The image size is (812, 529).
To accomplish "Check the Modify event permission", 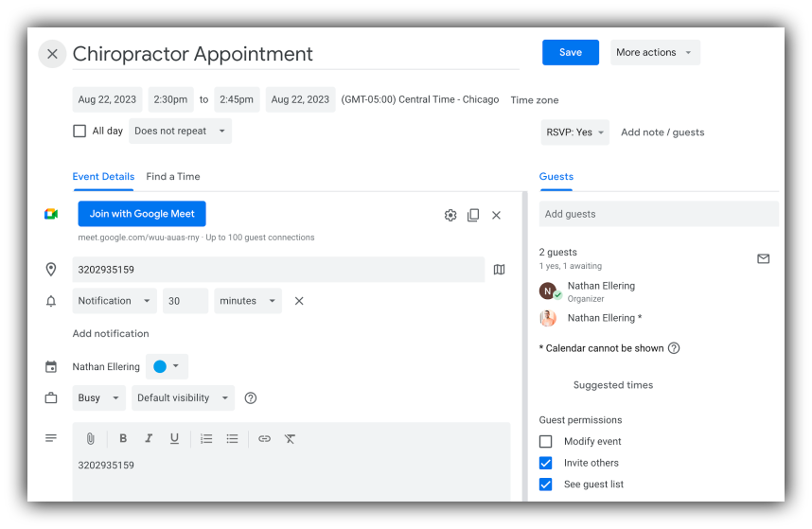I will coord(545,442).
